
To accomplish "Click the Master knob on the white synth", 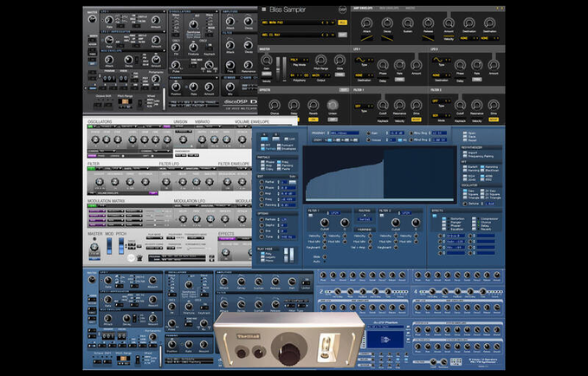I will click(x=94, y=247).
